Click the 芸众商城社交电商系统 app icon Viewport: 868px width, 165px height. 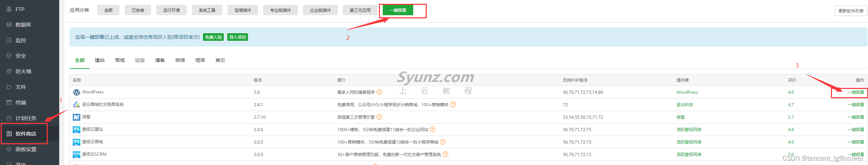[x=77, y=104]
